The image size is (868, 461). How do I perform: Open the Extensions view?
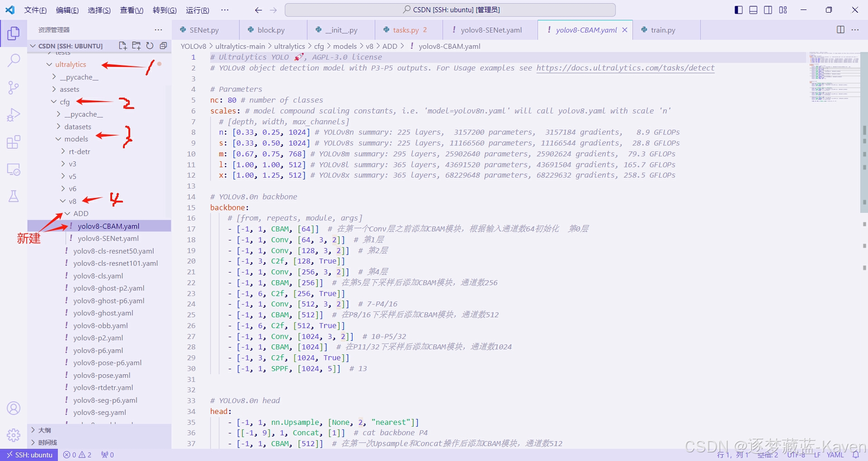tap(14, 142)
